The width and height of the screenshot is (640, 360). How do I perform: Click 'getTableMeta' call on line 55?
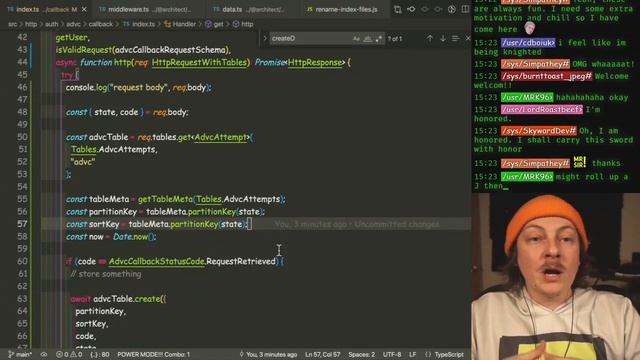tap(165, 199)
